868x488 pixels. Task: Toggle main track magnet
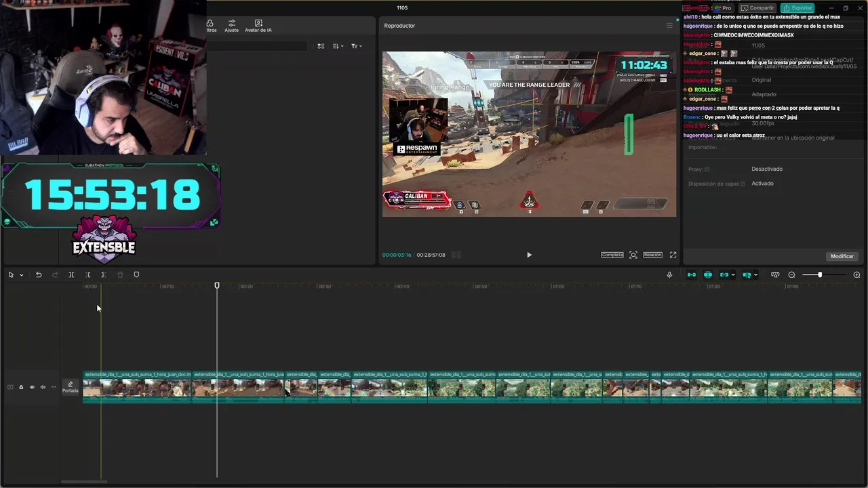coord(692,274)
